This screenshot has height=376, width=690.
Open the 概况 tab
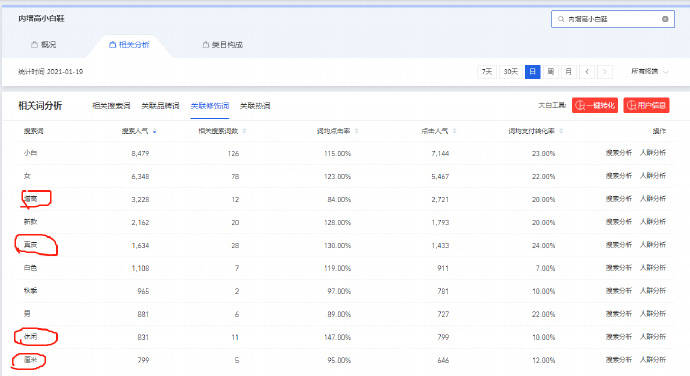[44, 44]
